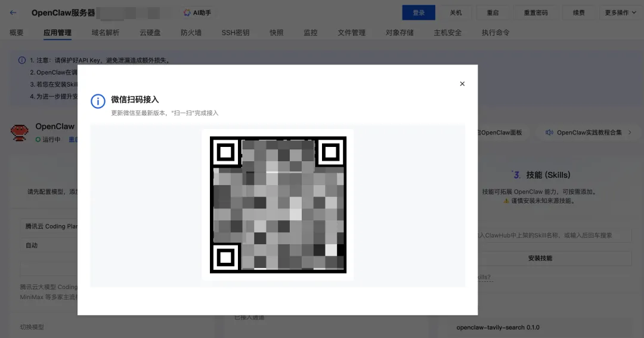Click the 登录 button
This screenshot has height=338, width=644.
coord(419,13)
